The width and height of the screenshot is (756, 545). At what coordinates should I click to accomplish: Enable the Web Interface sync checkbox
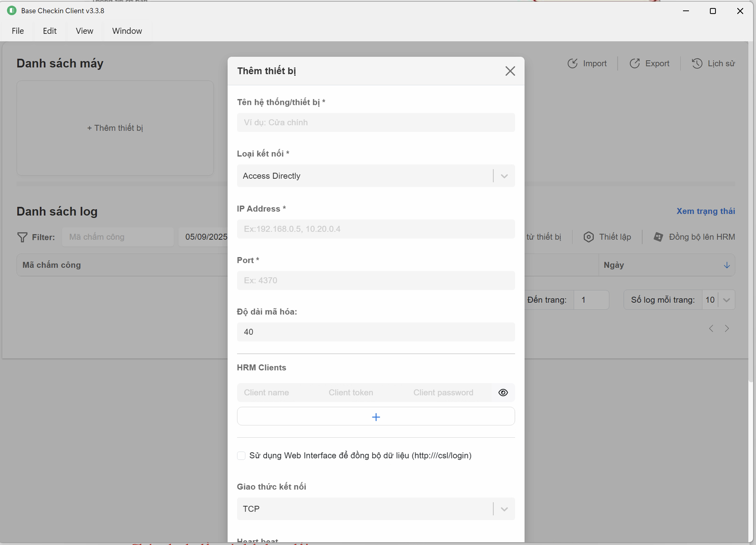[241, 456]
